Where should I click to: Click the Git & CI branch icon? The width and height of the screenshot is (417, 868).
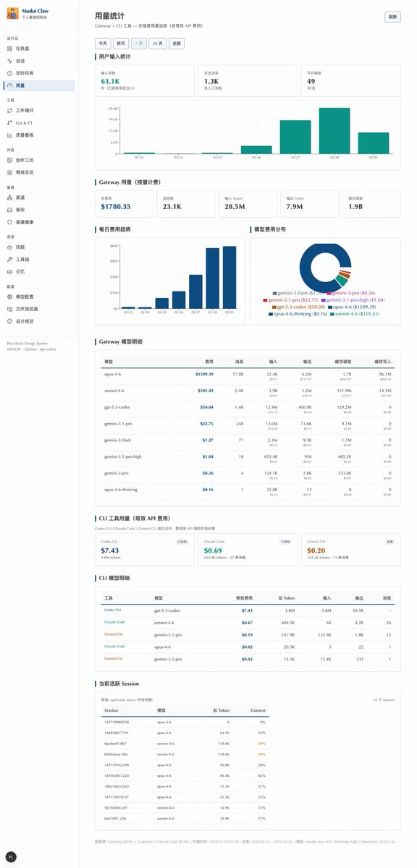9,123
